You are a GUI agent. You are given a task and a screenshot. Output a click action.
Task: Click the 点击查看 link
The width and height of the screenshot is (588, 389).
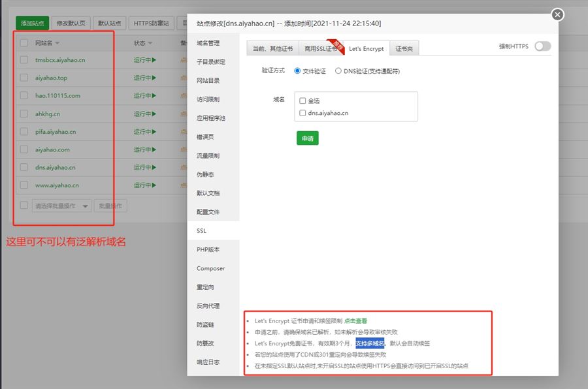(355, 321)
